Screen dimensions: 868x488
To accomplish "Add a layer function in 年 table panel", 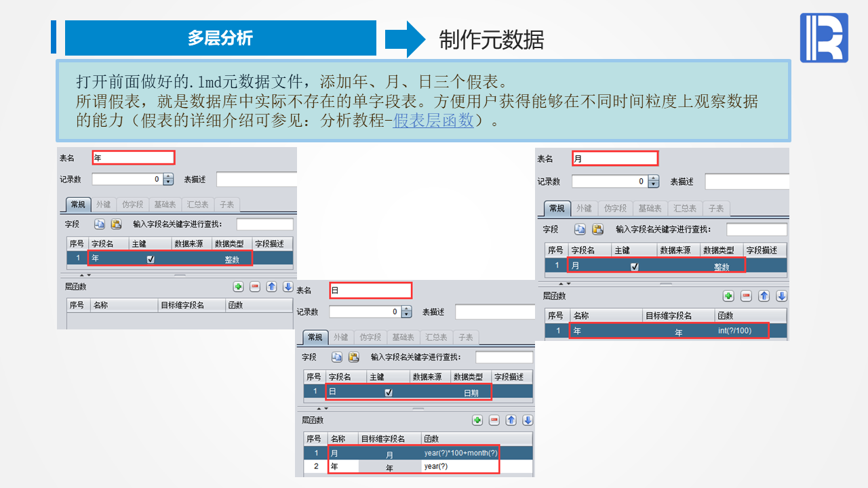I will 238,287.
